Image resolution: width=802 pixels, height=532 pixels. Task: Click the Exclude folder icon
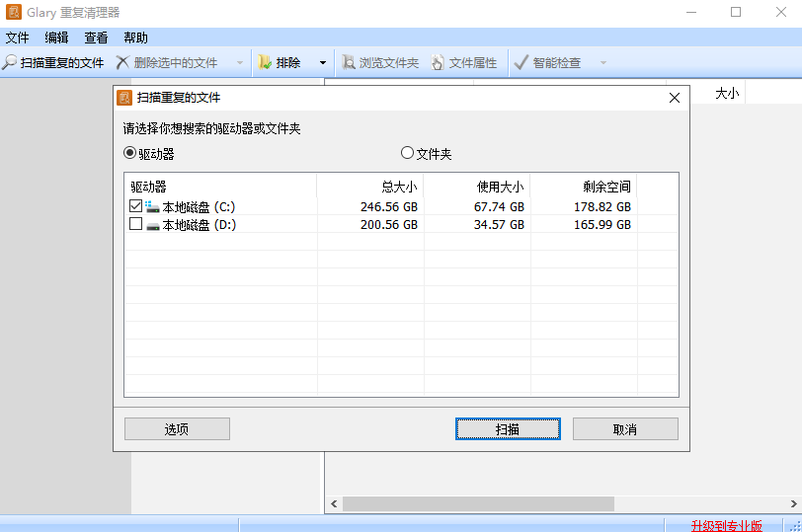pyautogui.click(x=265, y=62)
